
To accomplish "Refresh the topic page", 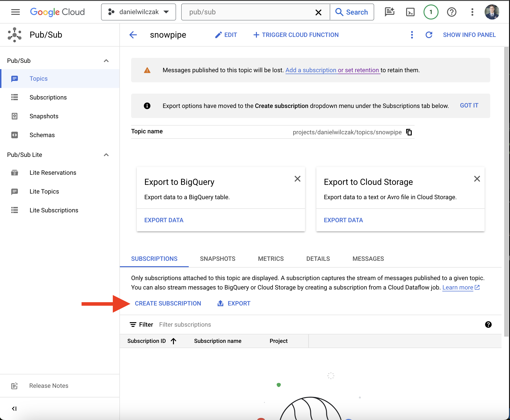I will (429, 35).
